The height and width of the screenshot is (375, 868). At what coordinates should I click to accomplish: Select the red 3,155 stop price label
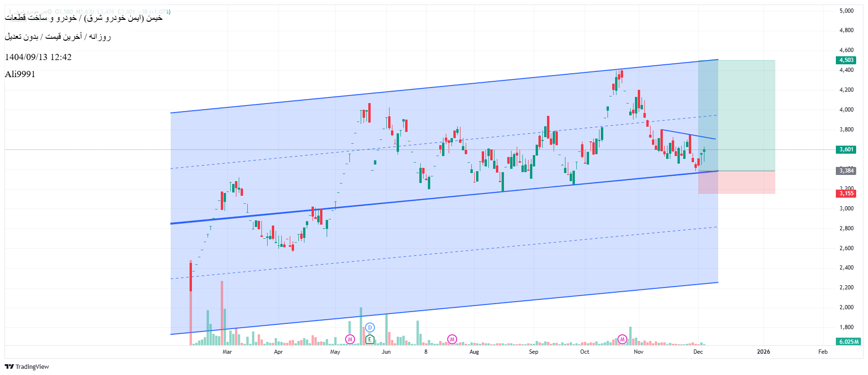(846, 193)
